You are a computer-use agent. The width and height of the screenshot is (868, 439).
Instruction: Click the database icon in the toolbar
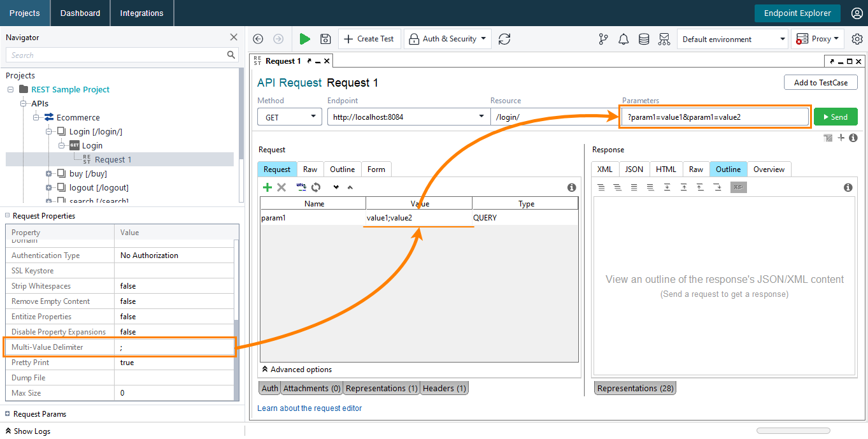644,39
